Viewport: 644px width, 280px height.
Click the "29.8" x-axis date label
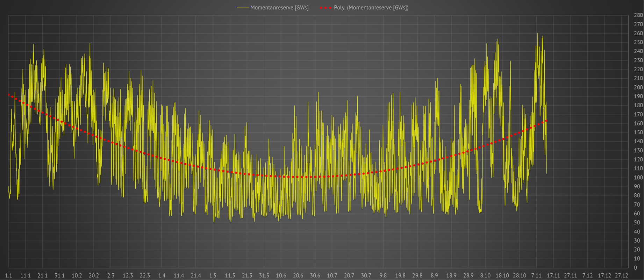pyautogui.click(x=417, y=275)
